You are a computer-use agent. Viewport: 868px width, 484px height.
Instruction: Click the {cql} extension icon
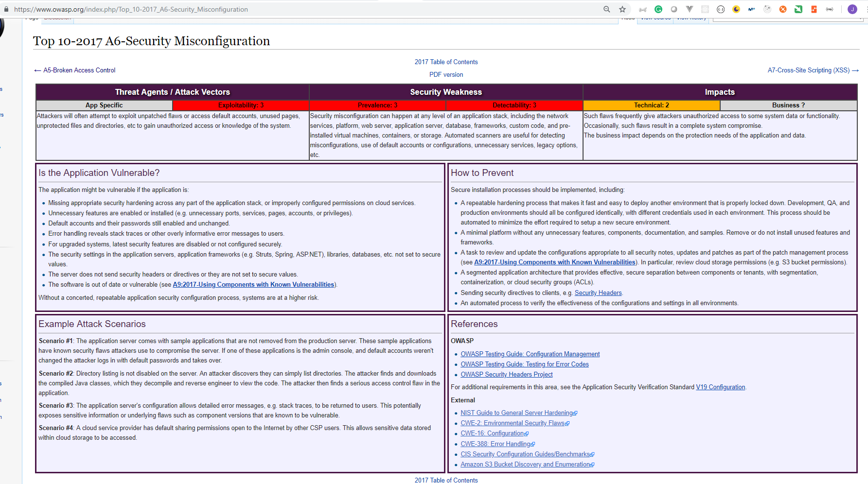point(830,9)
